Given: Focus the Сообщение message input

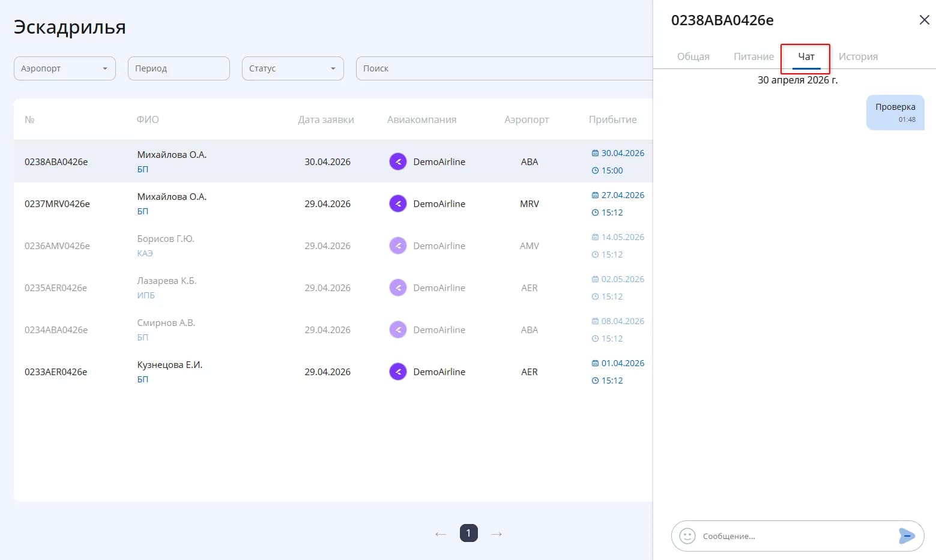Looking at the screenshot, I should pos(796,536).
